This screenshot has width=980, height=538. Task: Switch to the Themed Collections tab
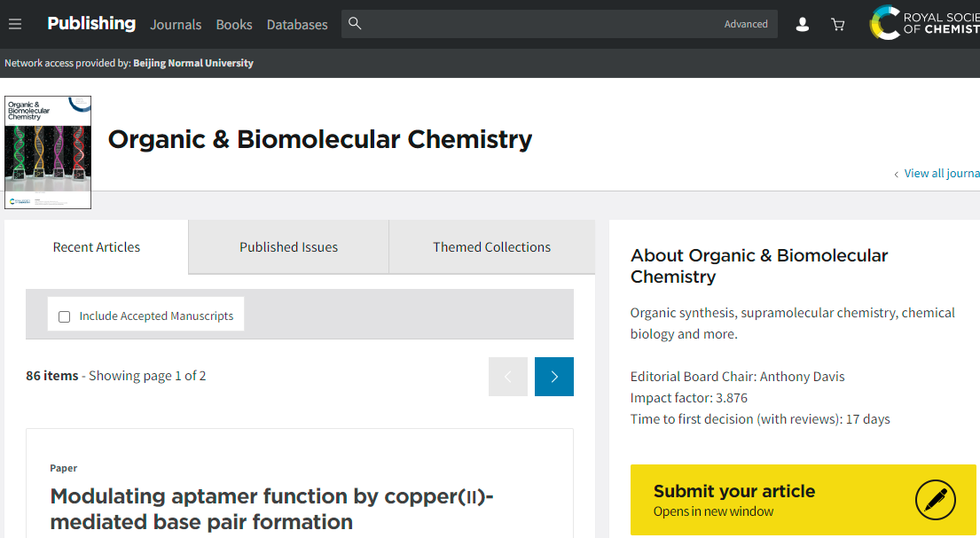coord(491,247)
